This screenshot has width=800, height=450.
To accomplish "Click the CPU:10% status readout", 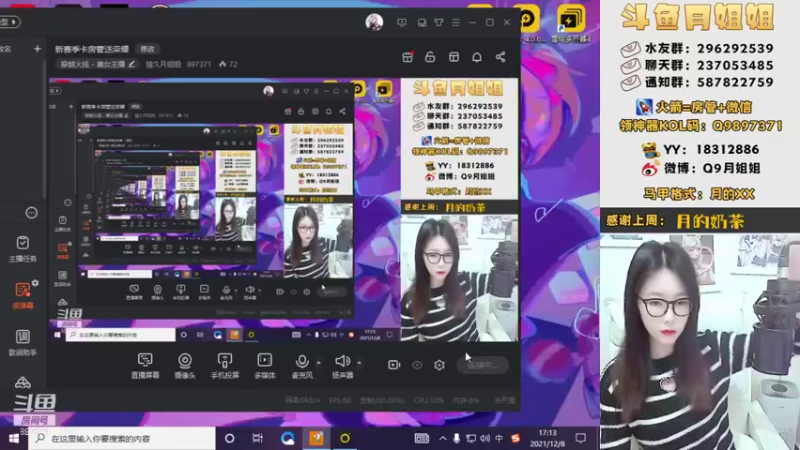I will tap(429, 401).
